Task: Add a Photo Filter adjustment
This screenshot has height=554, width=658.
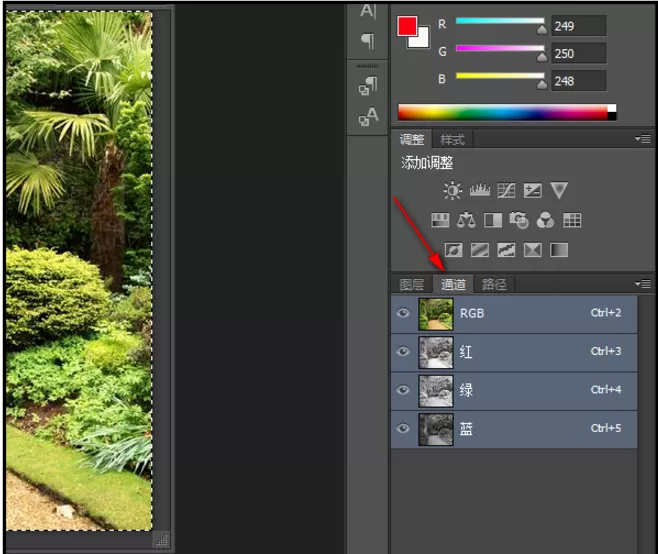Action: (519, 220)
